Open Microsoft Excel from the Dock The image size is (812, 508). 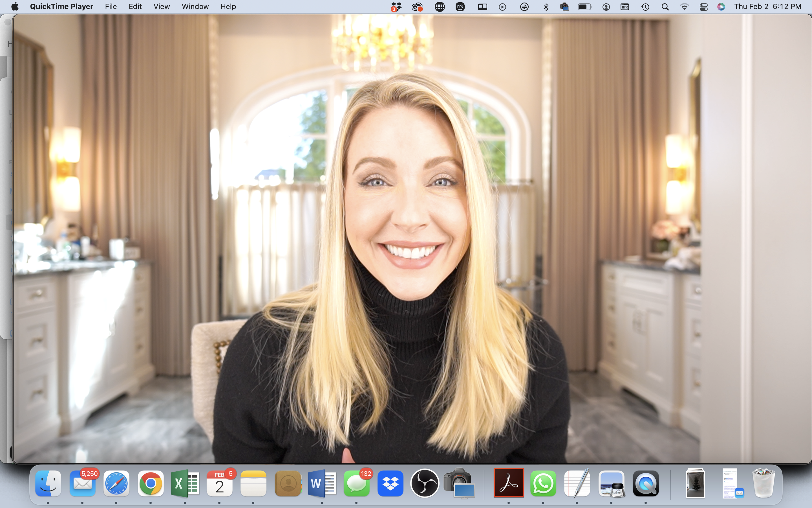(185, 483)
